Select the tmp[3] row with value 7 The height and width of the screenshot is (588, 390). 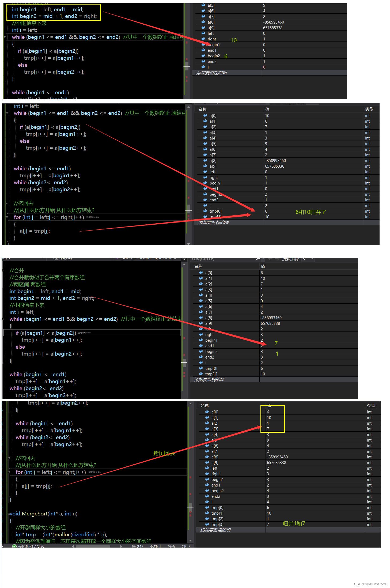[x=290, y=524]
